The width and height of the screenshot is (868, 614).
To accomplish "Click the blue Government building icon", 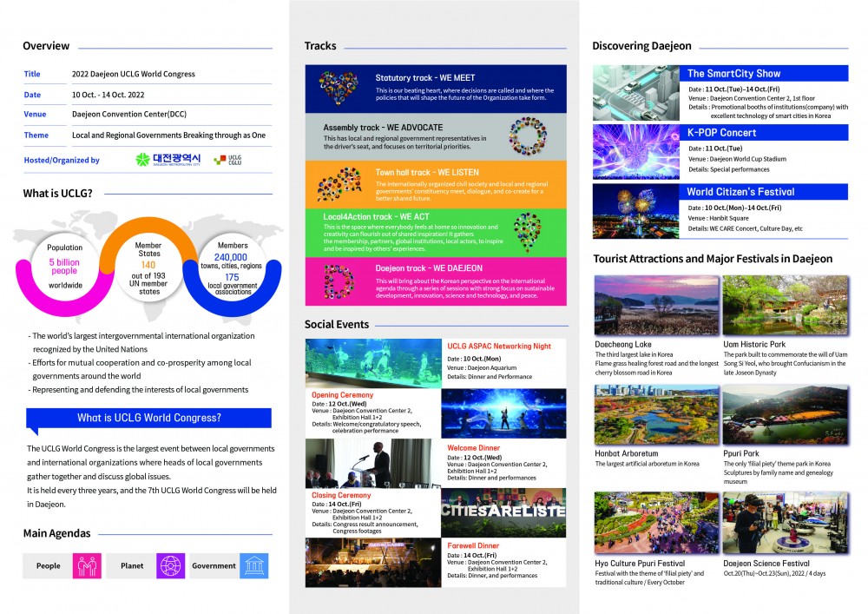I will coord(254,566).
